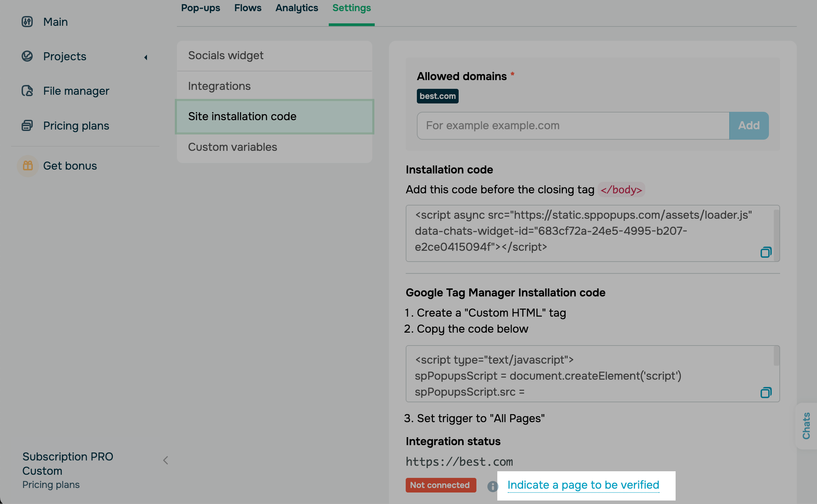
Task: Copy the installation code via copy icon
Action: [765, 252]
